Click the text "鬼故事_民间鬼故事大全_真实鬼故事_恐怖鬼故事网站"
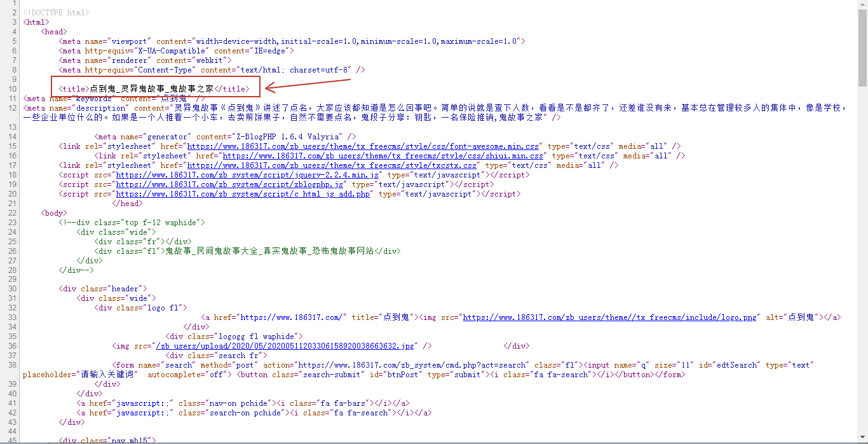868x444 pixels. click(269, 251)
